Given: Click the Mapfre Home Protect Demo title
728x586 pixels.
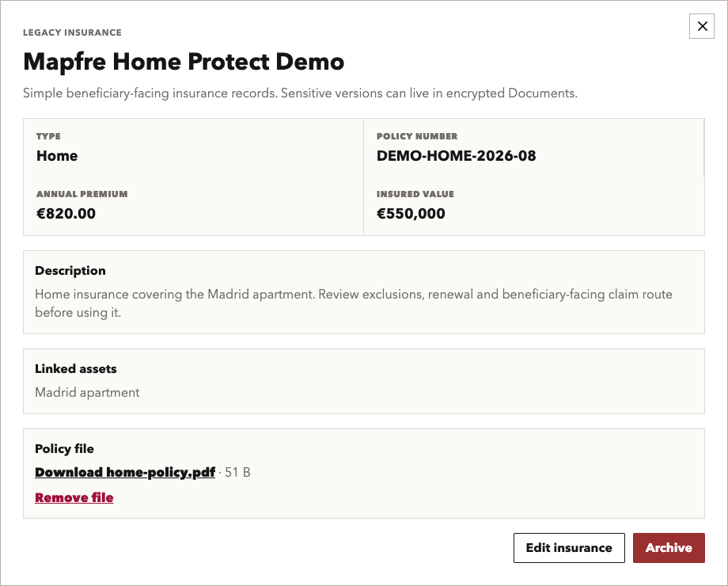Looking at the screenshot, I should coord(184,62).
